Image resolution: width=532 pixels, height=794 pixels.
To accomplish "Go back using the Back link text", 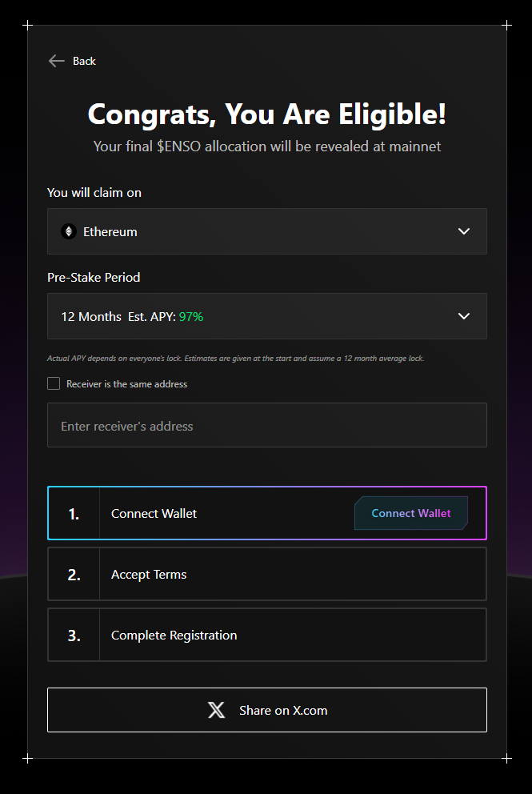I will click(84, 61).
